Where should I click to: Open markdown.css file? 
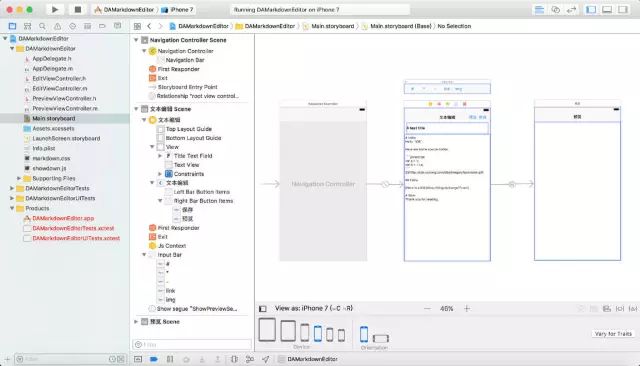point(51,158)
